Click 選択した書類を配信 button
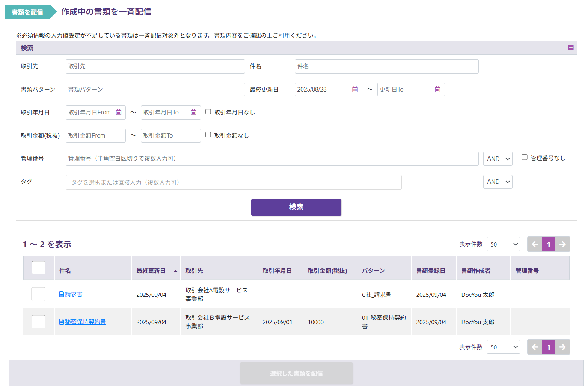The height and width of the screenshot is (391, 588). click(x=296, y=373)
